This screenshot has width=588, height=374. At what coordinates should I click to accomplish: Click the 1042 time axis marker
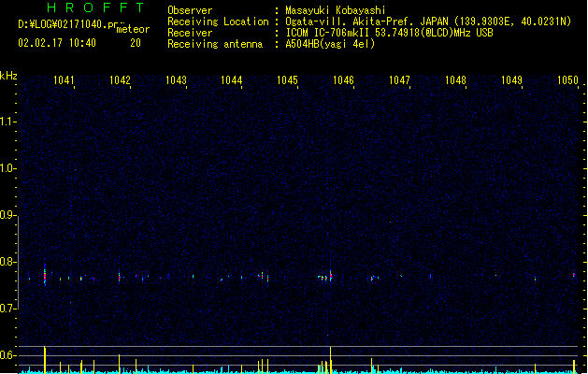coord(120,80)
